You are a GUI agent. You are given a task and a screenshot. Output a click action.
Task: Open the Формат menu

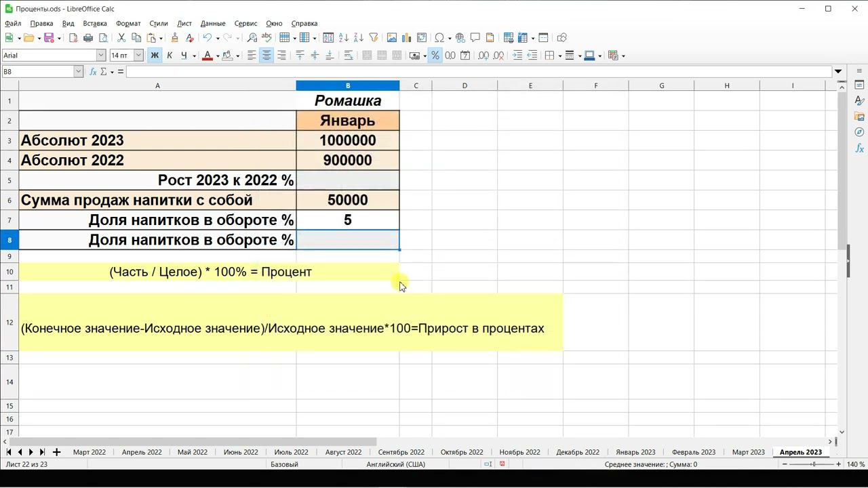click(x=128, y=24)
